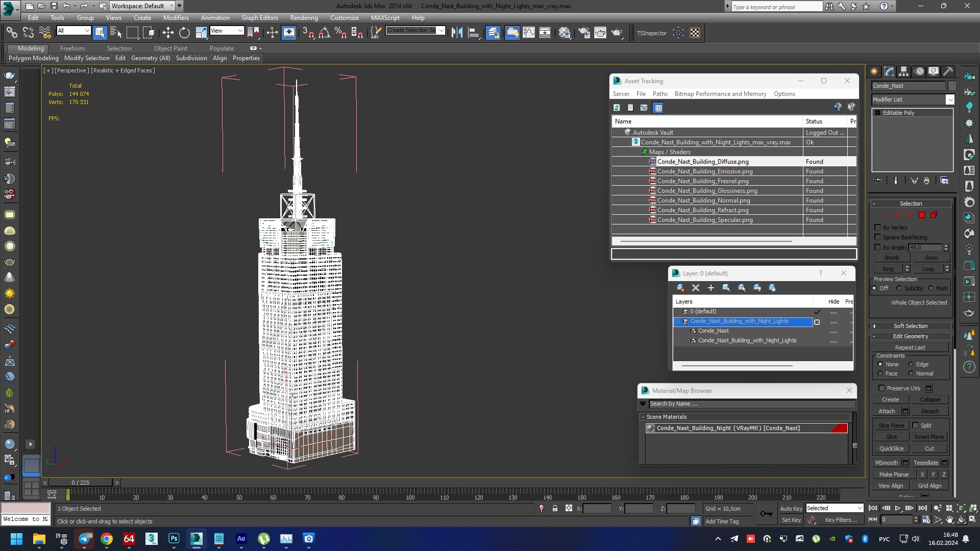Open the Motion command panel tab
Screen dimensions: 980x551
tap(919, 71)
